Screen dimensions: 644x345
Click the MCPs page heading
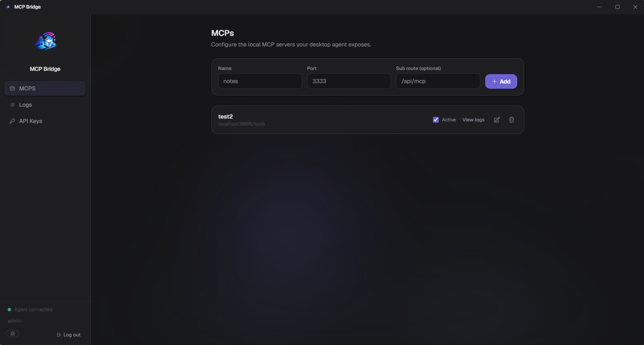pos(222,33)
